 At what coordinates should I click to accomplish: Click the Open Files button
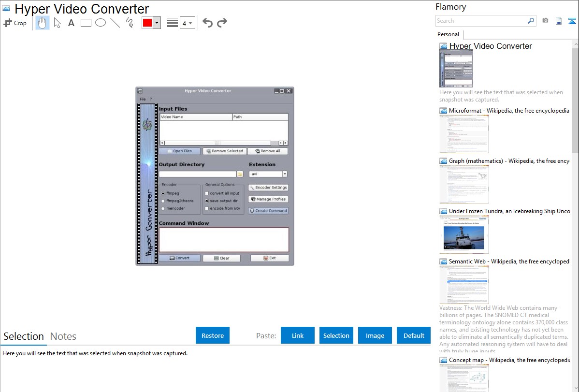coord(180,151)
